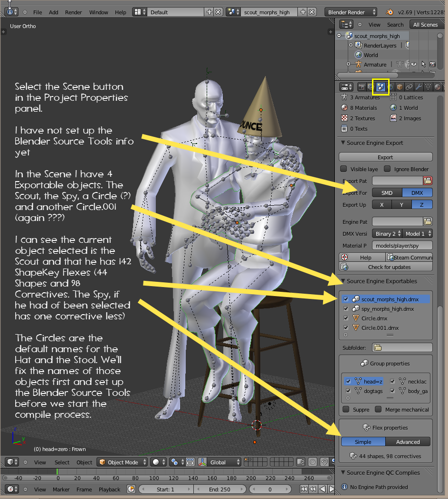Screen dimensions: 448x499
Task: Open the Render Layers properties tab
Action: tap(371, 87)
